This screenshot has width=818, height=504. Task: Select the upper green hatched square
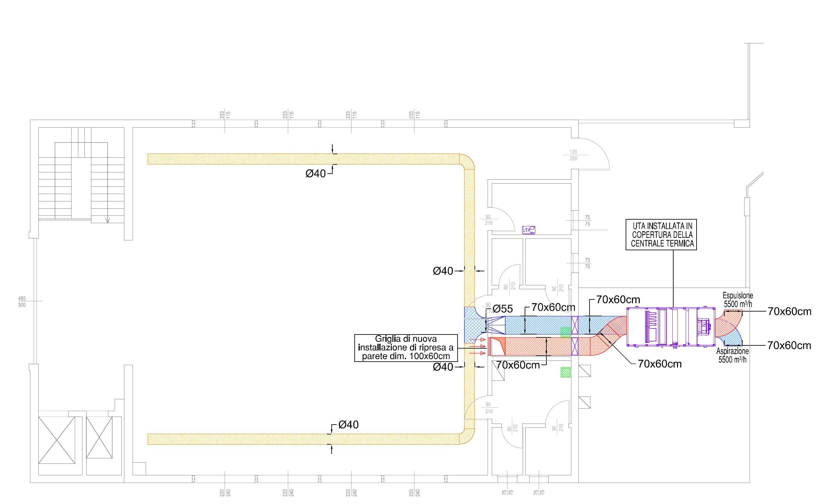(566, 332)
